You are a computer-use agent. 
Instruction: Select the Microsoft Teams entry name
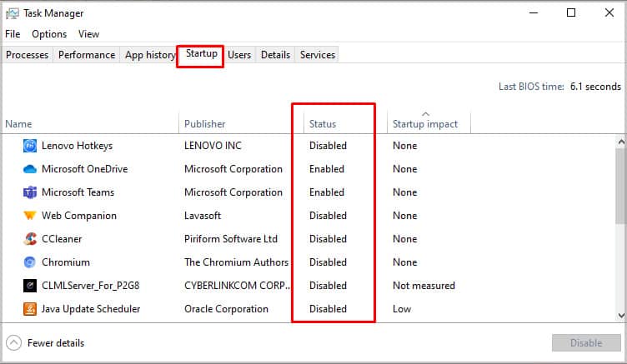click(x=78, y=192)
